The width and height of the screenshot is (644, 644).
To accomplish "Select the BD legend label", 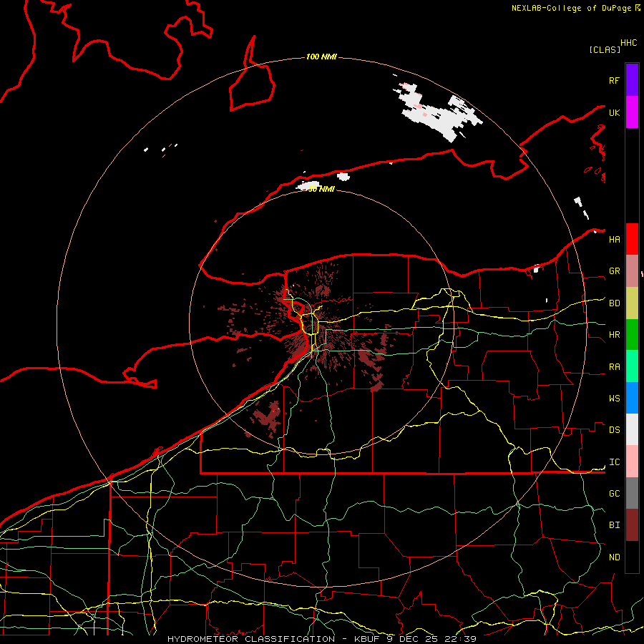I will click(614, 303).
